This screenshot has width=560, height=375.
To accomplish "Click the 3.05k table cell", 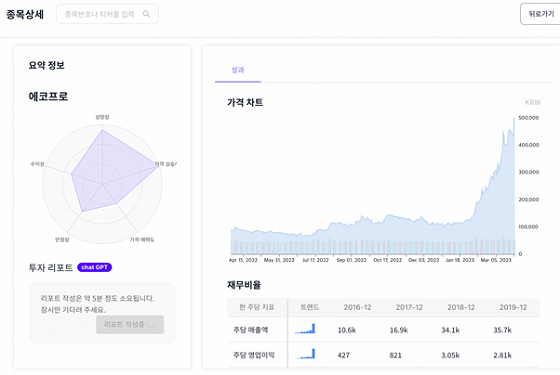I will (x=450, y=355).
